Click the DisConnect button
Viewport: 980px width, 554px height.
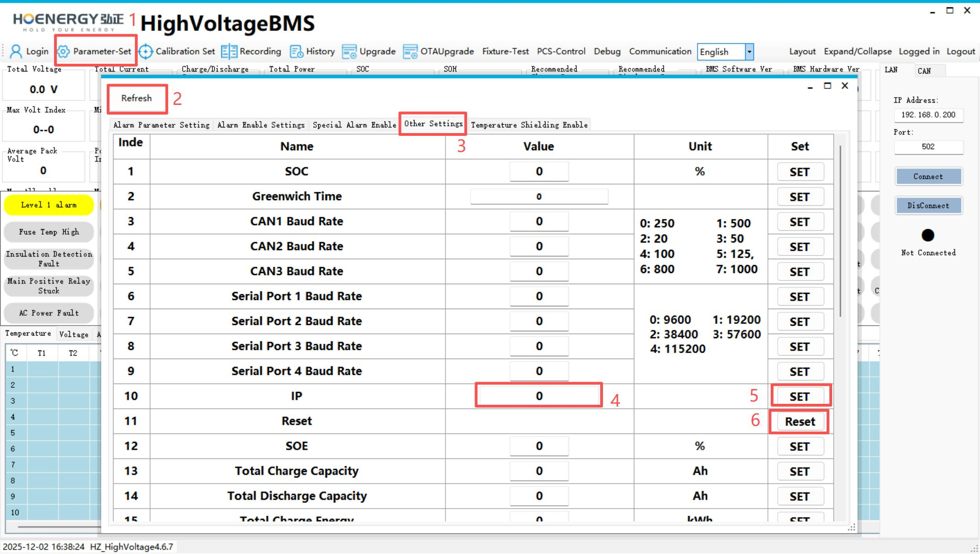pyautogui.click(x=928, y=206)
